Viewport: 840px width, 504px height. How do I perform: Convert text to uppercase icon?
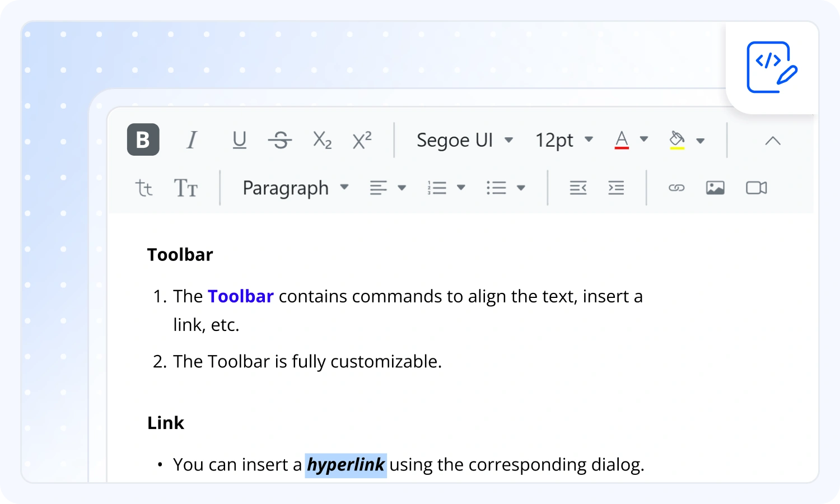coord(186,188)
